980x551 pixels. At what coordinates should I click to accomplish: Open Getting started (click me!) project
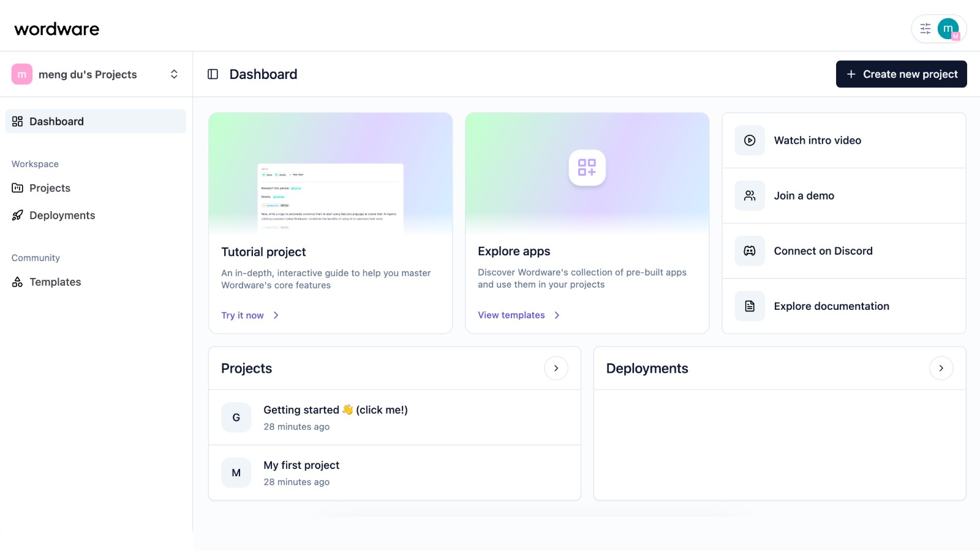click(394, 418)
